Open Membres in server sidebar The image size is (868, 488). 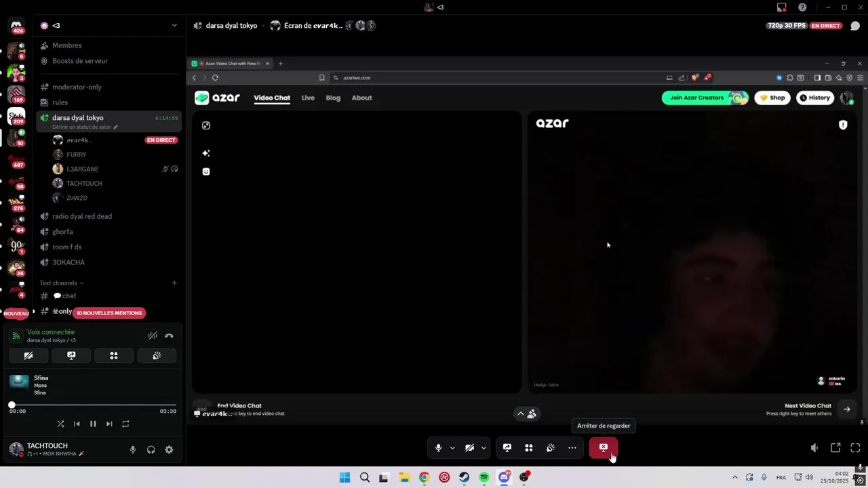point(108,45)
